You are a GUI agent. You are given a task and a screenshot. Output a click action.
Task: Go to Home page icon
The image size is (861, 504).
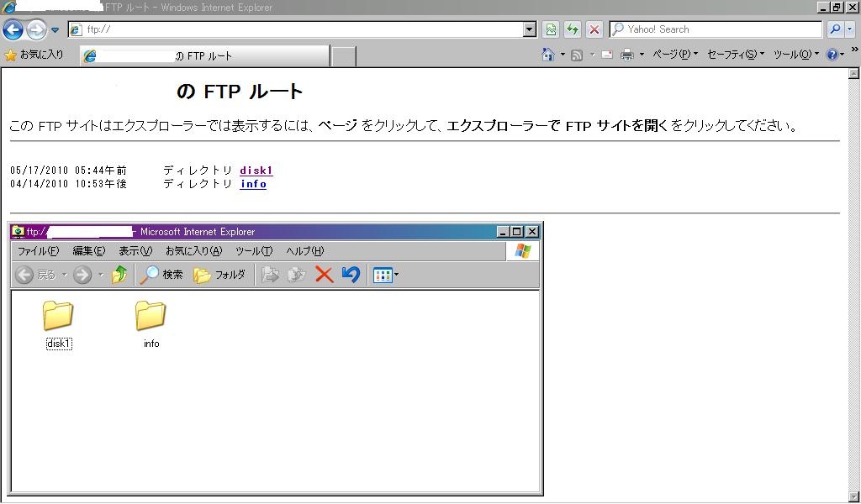548,55
